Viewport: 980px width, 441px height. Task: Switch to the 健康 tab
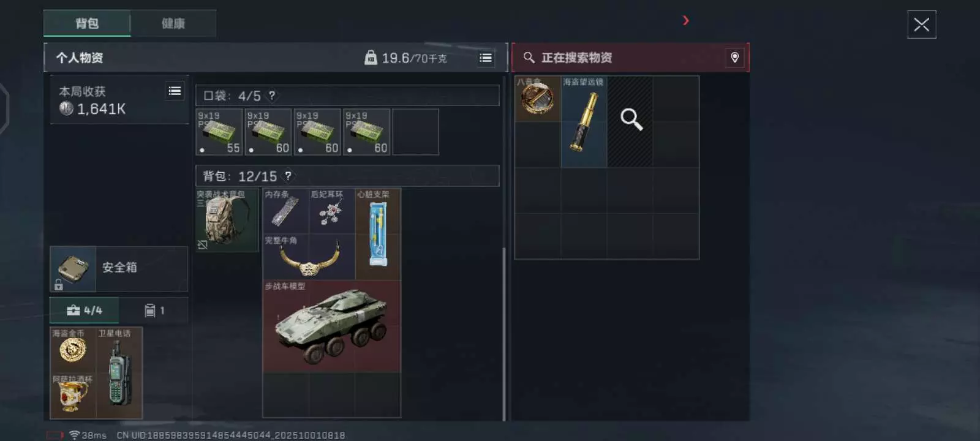(x=173, y=23)
